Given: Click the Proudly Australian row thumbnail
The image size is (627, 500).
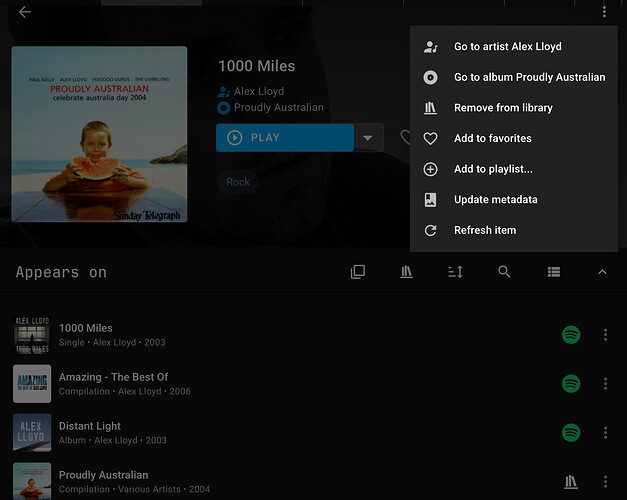Looking at the screenshot, I should point(32,481).
